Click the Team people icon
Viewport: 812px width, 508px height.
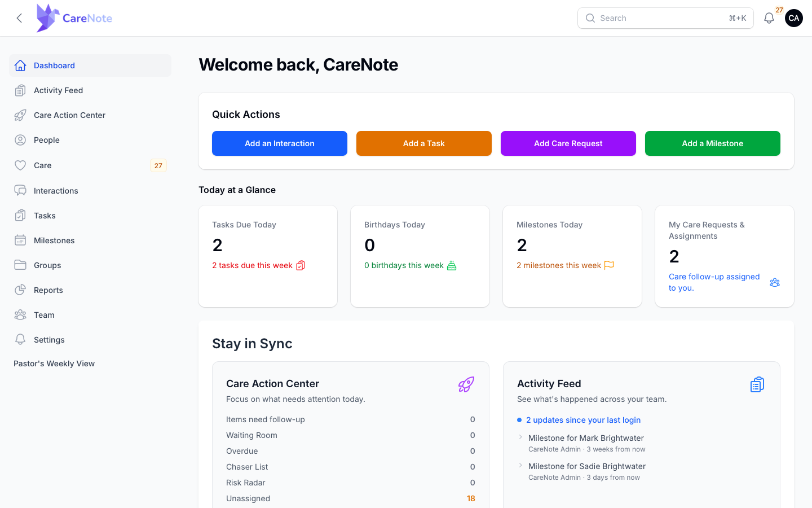(20, 315)
